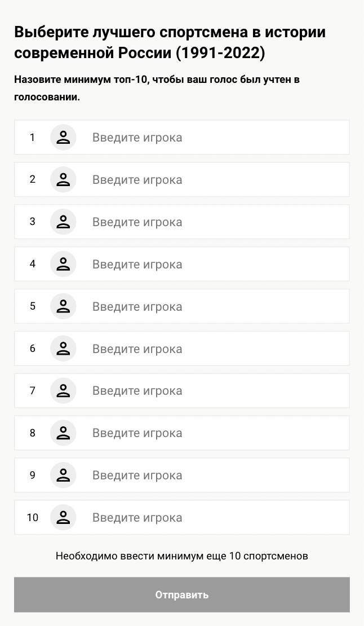Focus the number 2 'Введите игрока' field
The height and width of the screenshot is (626, 364).
click(214, 180)
